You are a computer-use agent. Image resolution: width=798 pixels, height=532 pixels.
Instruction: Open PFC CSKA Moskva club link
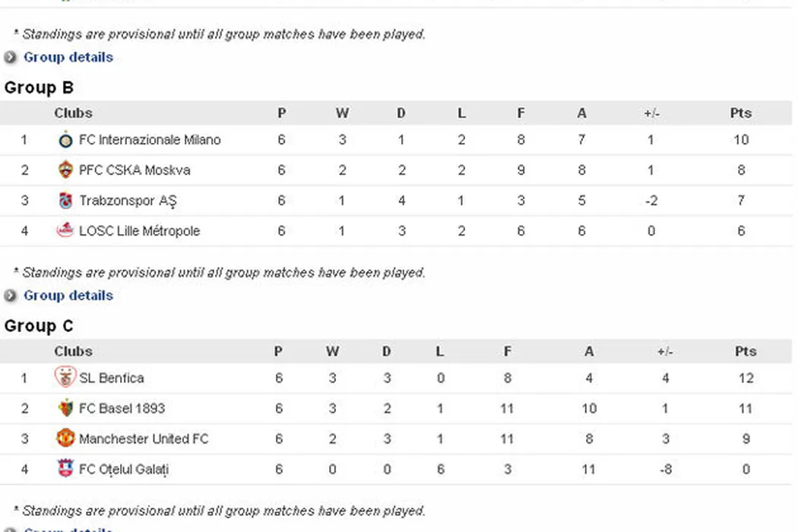[135, 170]
